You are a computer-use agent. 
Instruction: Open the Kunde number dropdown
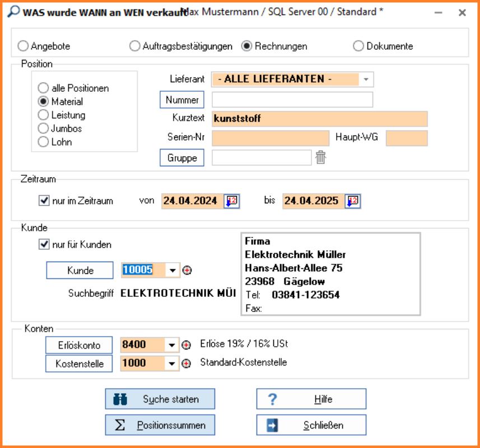pos(173,270)
